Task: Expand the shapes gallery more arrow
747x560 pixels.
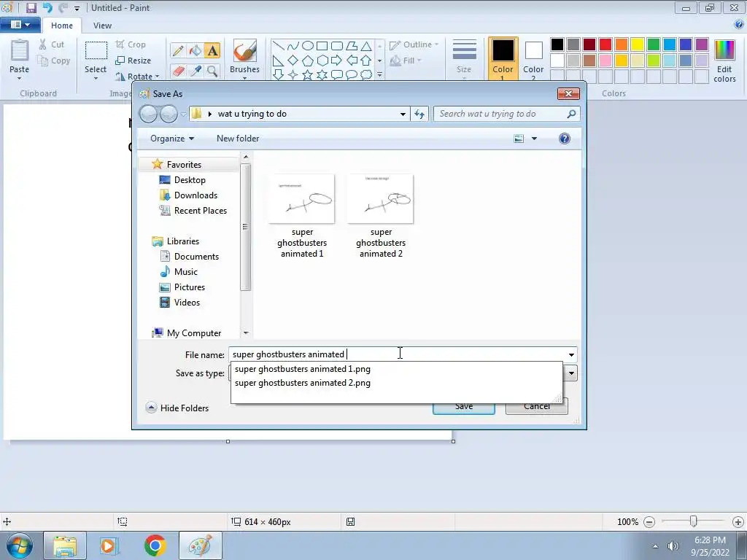Action: point(379,75)
